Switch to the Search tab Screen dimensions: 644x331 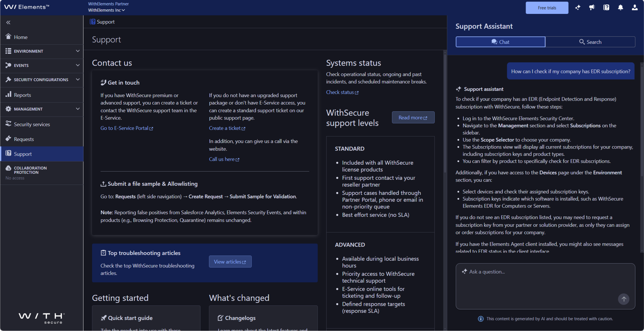coord(590,42)
